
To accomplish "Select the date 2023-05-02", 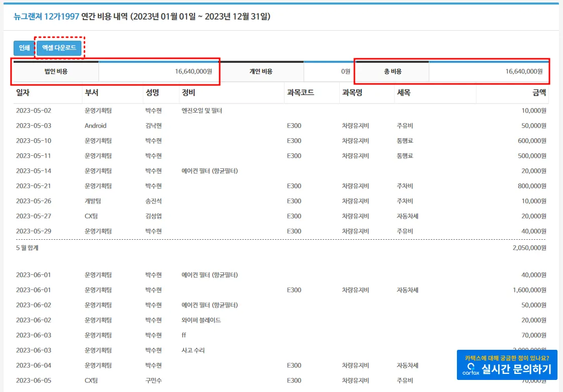I will pyautogui.click(x=34, y=111).
